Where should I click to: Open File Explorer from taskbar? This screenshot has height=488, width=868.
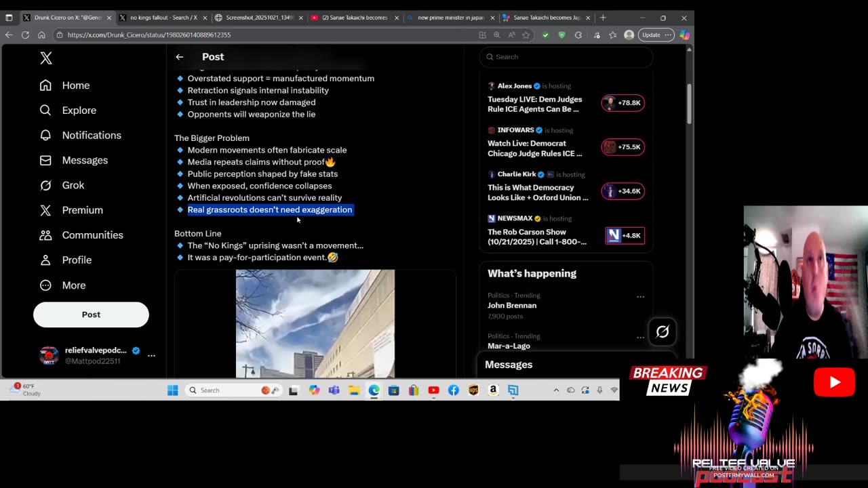pyautogui.click(x=354, y=390)
